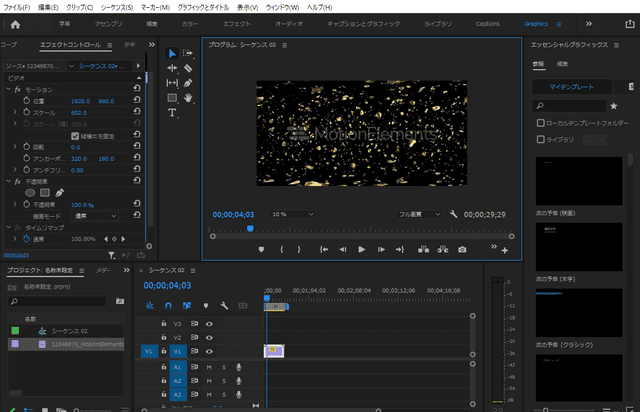Click the Extract button
640x412 pixels.
pyautogui.click(x=442, y=249)
